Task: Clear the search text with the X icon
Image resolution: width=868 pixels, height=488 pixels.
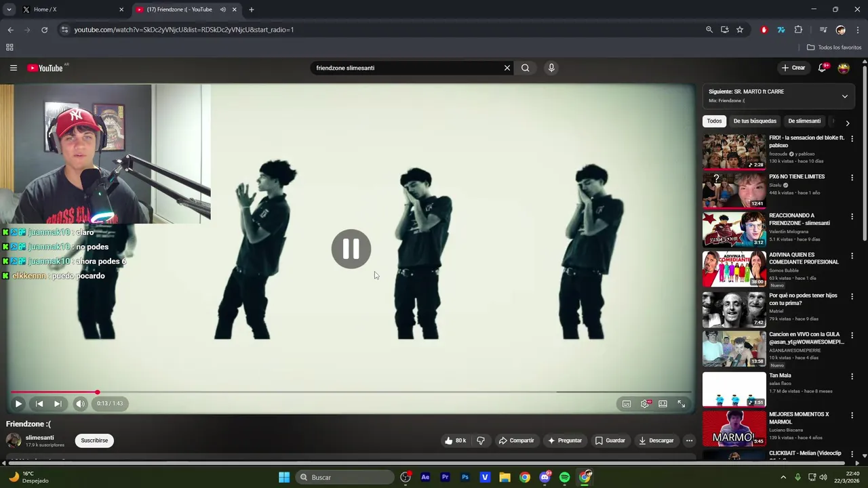Action: click(x=507, y=68)
